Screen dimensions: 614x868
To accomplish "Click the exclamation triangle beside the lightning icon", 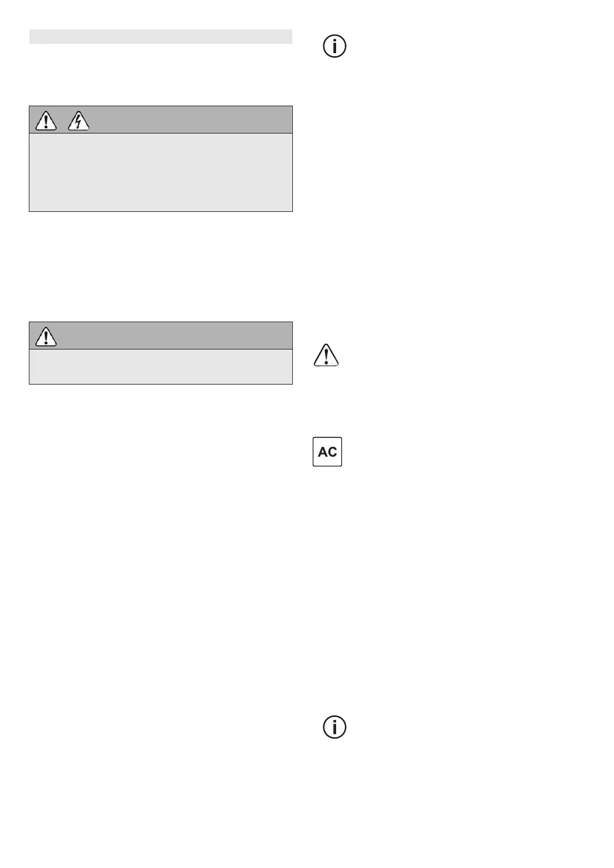I will (x=46, y=121).
